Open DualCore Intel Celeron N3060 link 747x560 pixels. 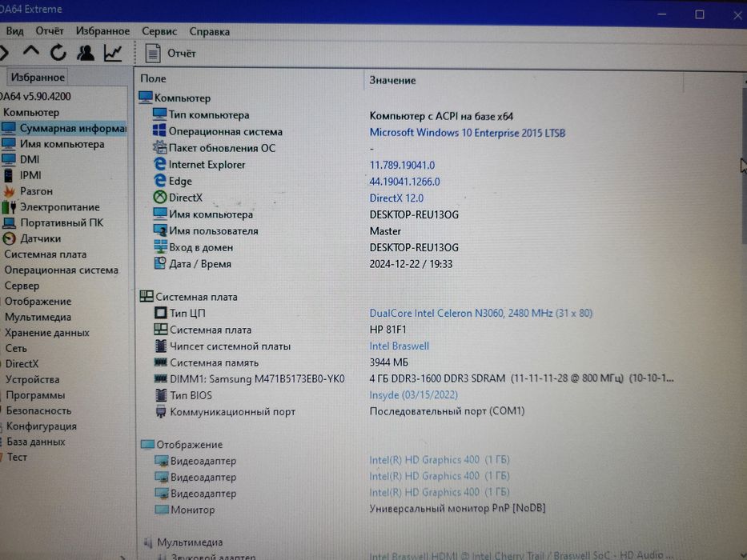[480, 314]
